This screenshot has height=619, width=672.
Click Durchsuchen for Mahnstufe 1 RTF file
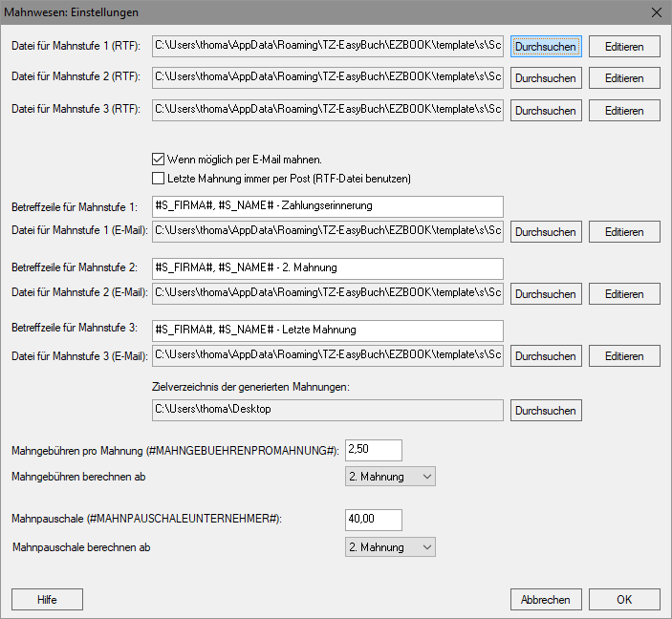tap(546, 46)
